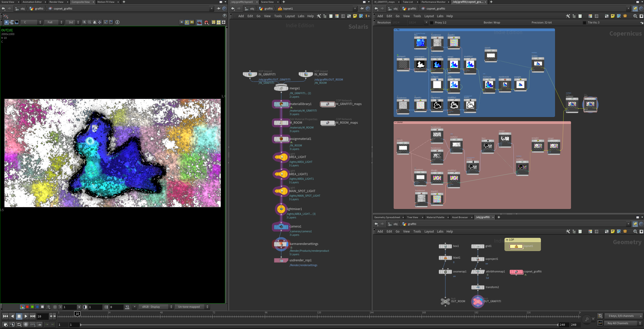The height and width of the screenshot is (329, 644).
Task: Toggle the audio speaker icon in playbar
Action: click(x=12, y=324)
